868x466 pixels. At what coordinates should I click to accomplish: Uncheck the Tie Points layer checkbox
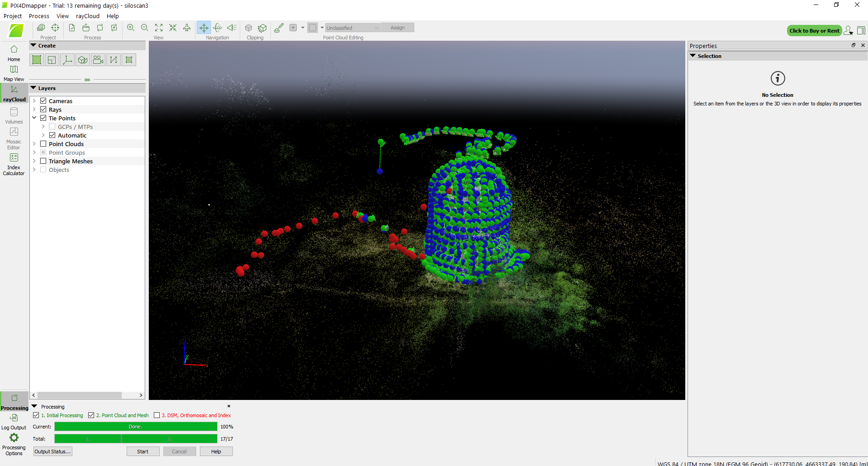(x=43, y=118)
